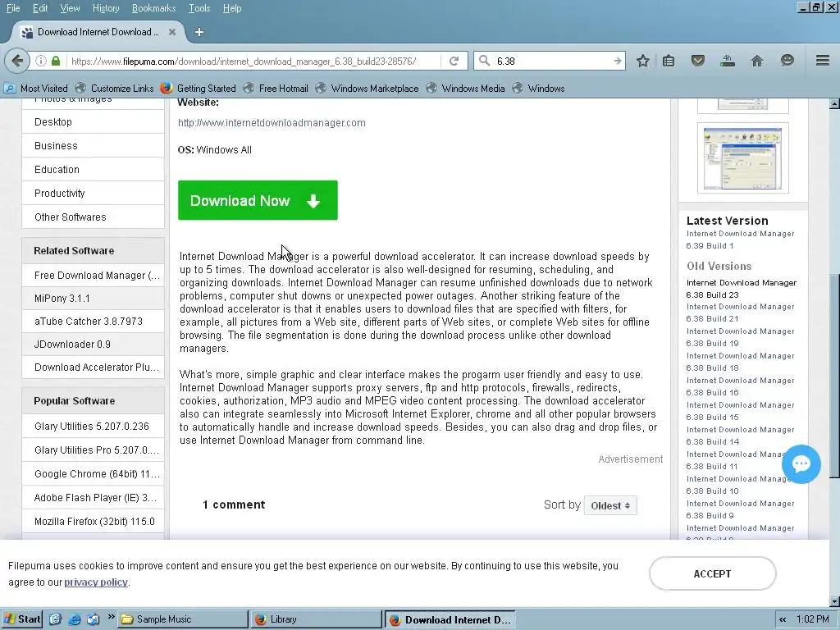Open the Pocket icon in toolbar

point(697,61)
